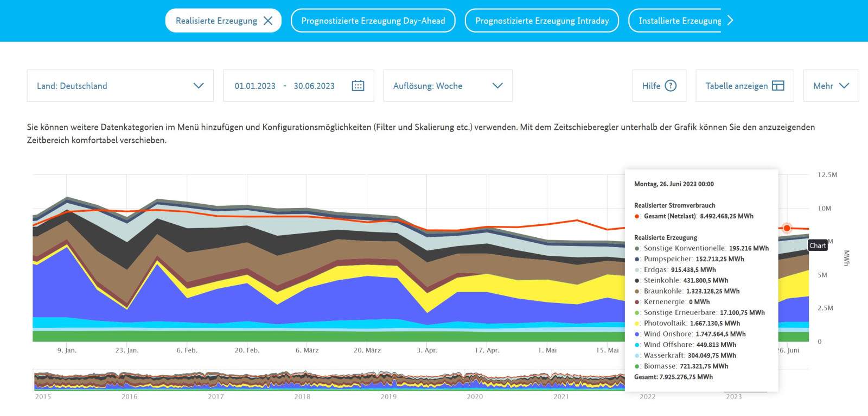Toggle Installierte Erzeugung category chip
Viewport: 868px width, 416px height.
pos(679,21)
